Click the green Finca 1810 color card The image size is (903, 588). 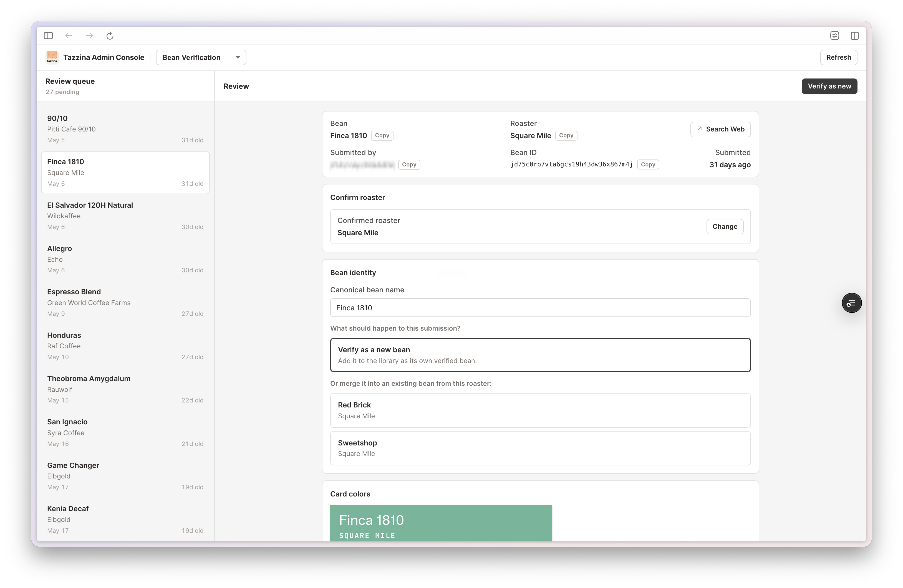click(441, 523)
